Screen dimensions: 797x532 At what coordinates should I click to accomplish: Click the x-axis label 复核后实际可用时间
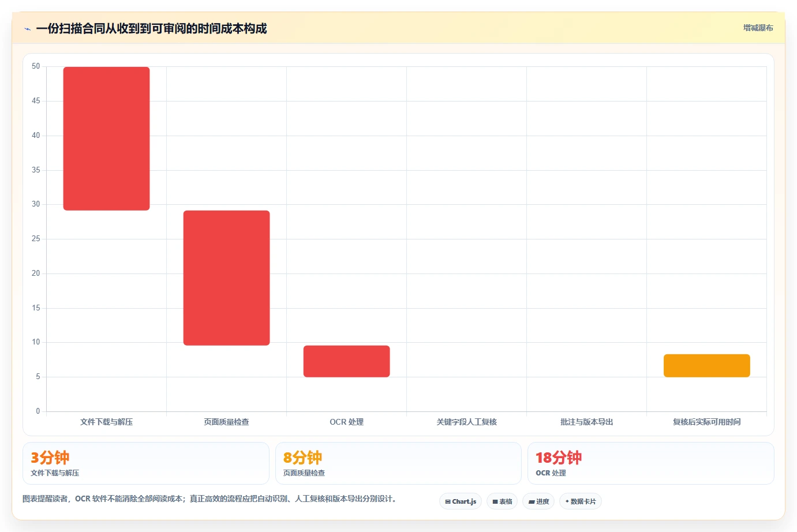(x=707, y=422)
